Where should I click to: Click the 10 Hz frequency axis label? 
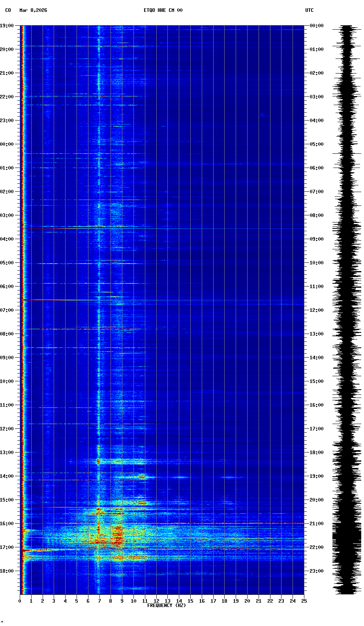133,601
